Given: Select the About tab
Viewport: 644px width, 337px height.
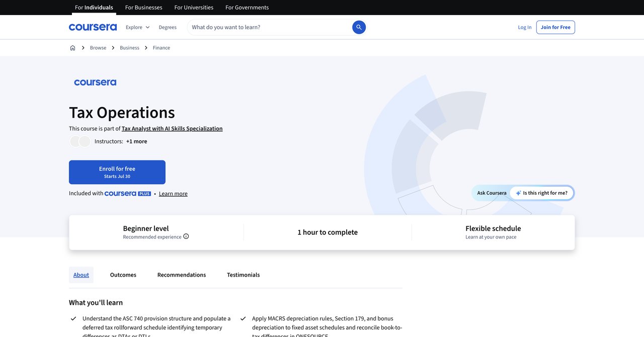Looking at the screenshot, I should pos(81,275).
